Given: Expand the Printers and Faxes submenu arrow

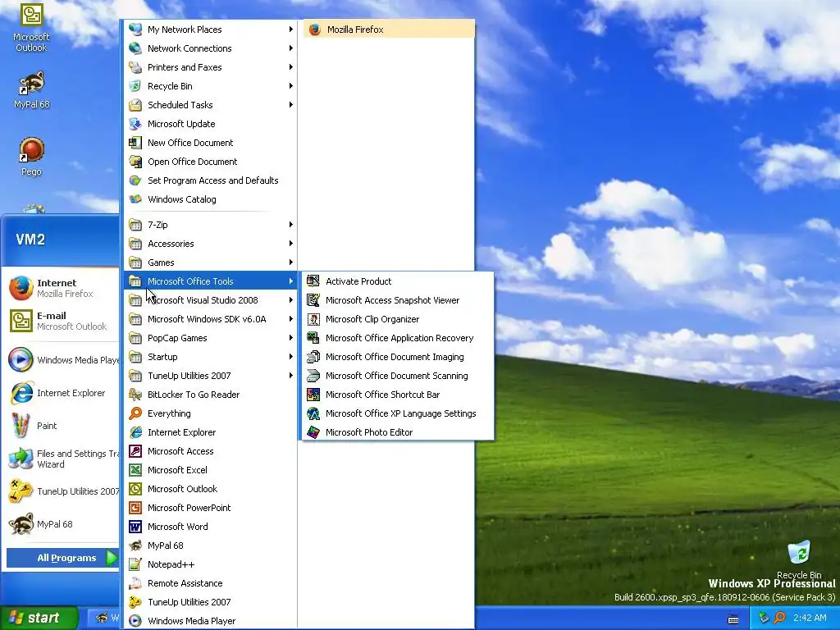Looking at the screenshot, I should point(291,67).
